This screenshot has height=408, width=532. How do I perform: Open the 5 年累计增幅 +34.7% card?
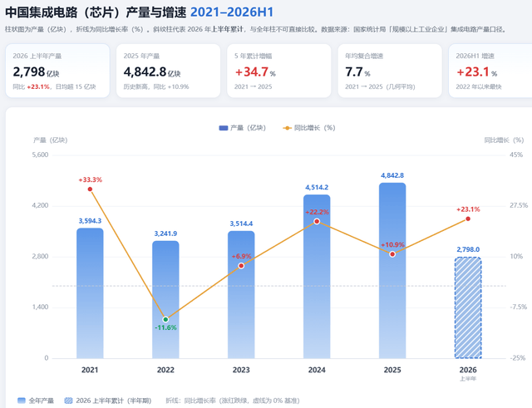(279, 71)
